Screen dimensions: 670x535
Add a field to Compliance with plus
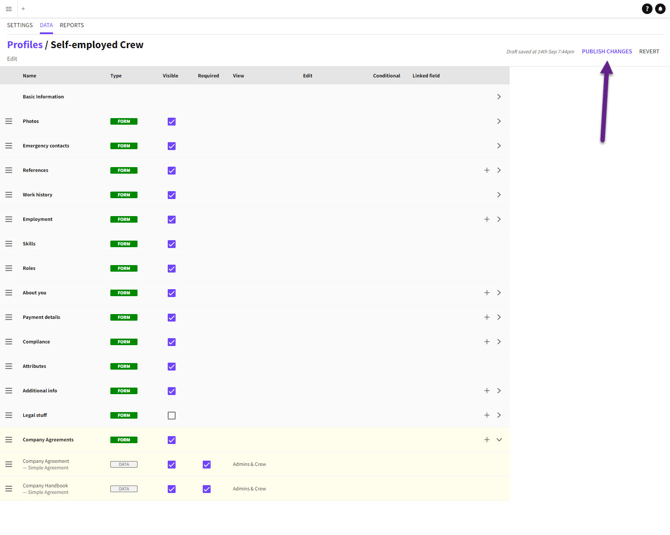tap(487, 342)
